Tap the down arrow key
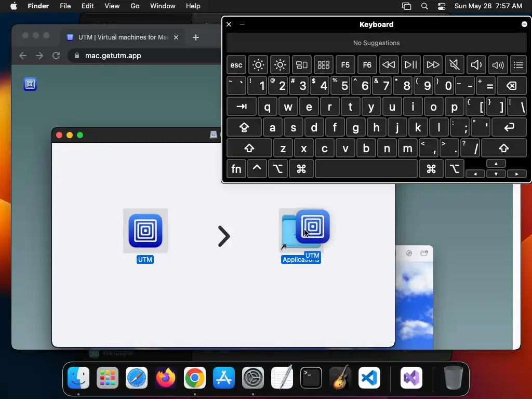Image resolution: width=532 pixels, height=399 pixels. tap(496, 174)
